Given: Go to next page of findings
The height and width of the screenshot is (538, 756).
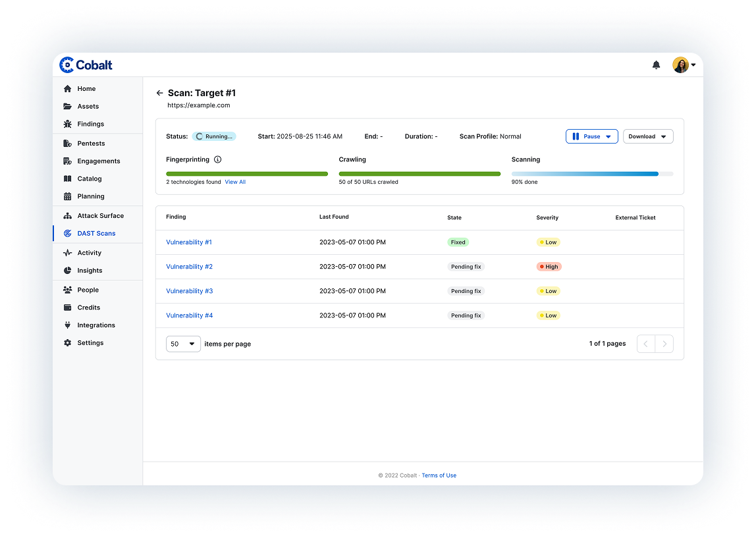Looking at the screenshot, I should (x=664, y=344).
